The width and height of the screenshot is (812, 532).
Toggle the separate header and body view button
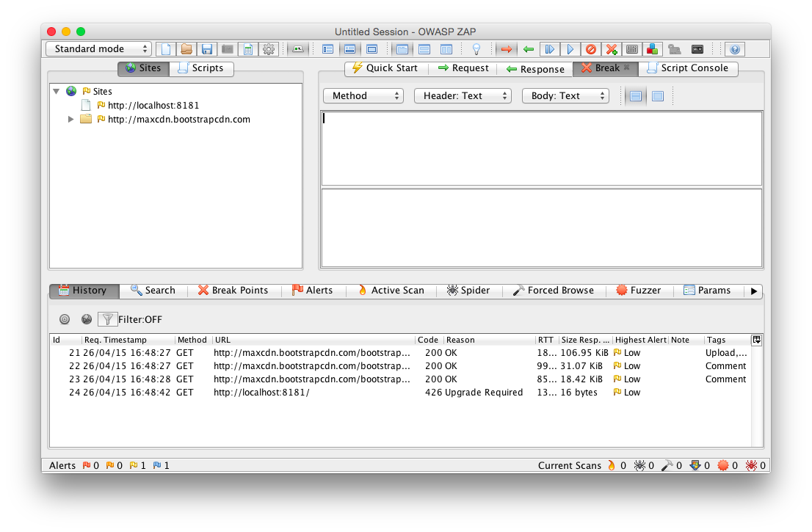[636, 96]
